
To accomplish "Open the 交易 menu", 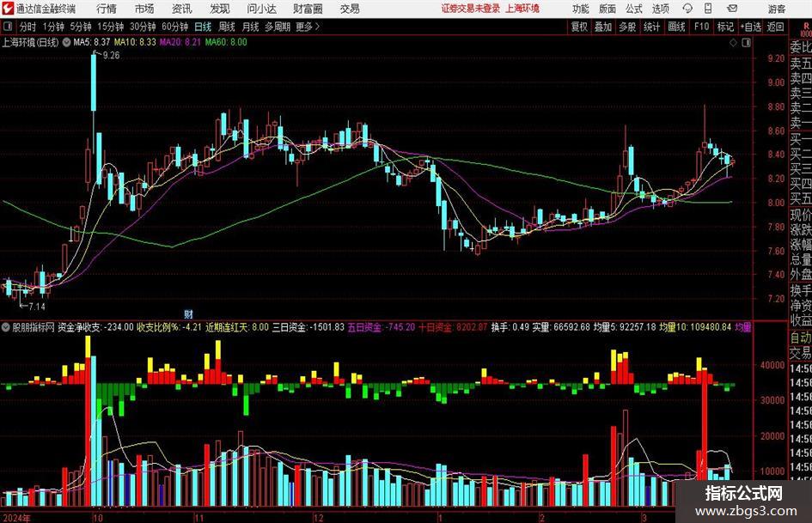I will [350, 9].
